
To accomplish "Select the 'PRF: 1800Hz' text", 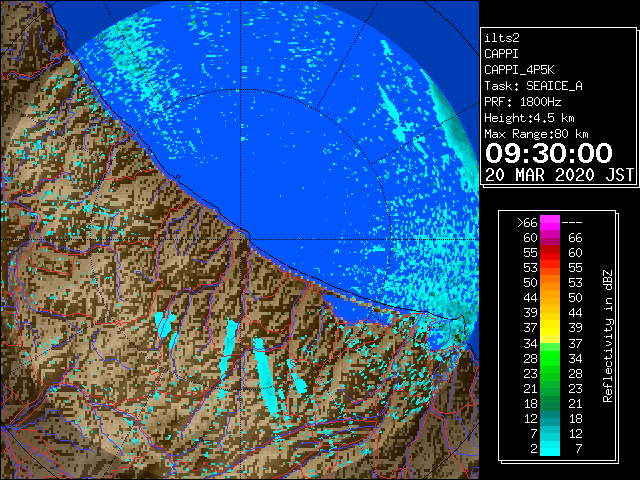I will [522, 102].
